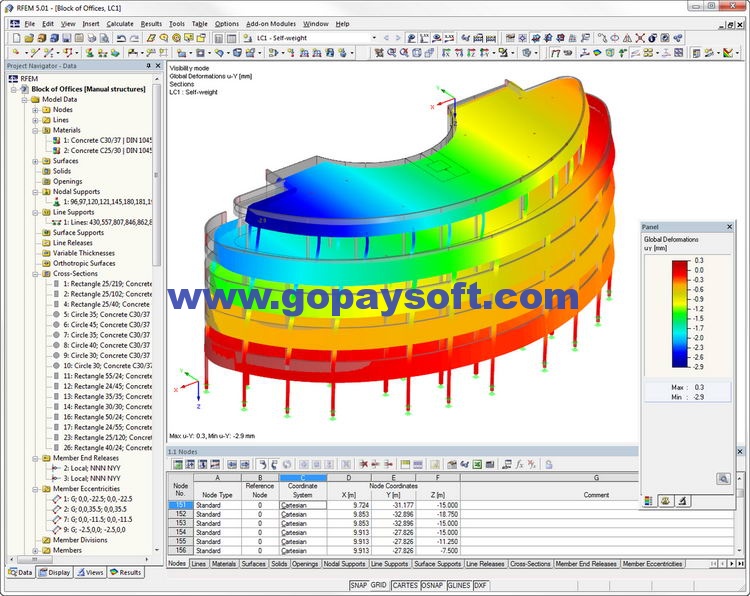Click the fx formula icon in table toolbar

pos(519,464)
